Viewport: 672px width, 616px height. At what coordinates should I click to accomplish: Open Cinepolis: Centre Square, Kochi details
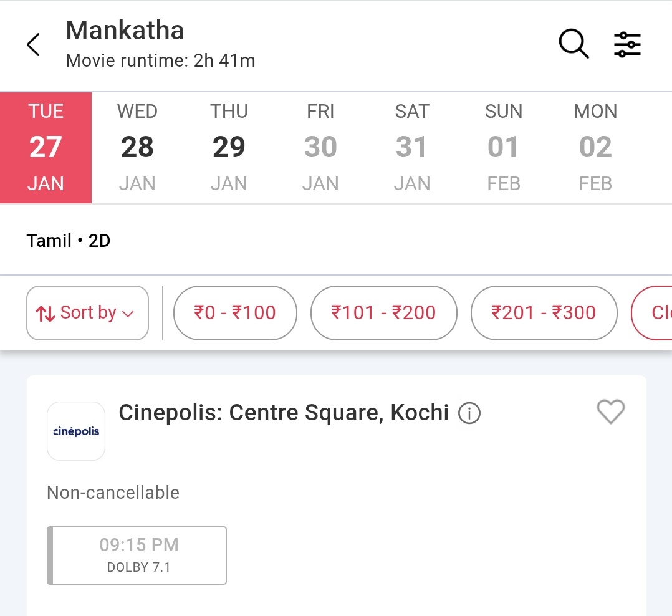click(x=283, y=413)
